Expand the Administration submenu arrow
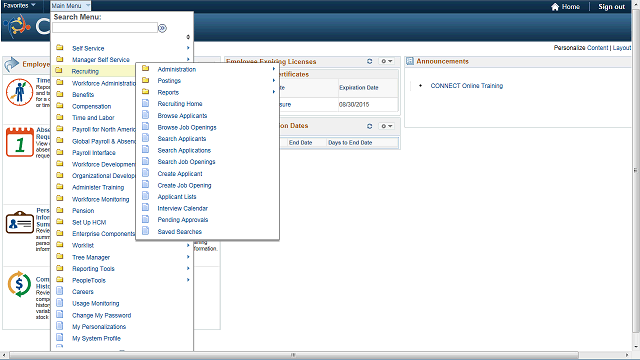The image size is (640, 360). point(274,69)
